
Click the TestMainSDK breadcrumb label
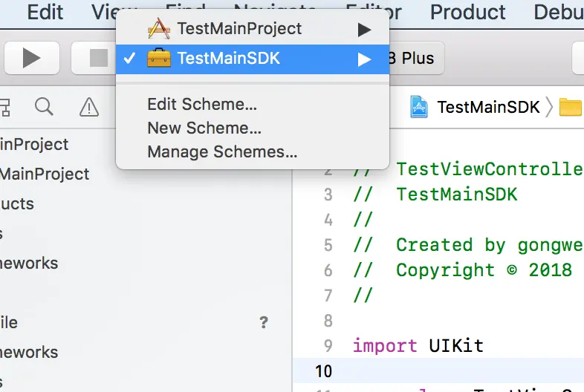pyautogui.click(x=488, y=107)
